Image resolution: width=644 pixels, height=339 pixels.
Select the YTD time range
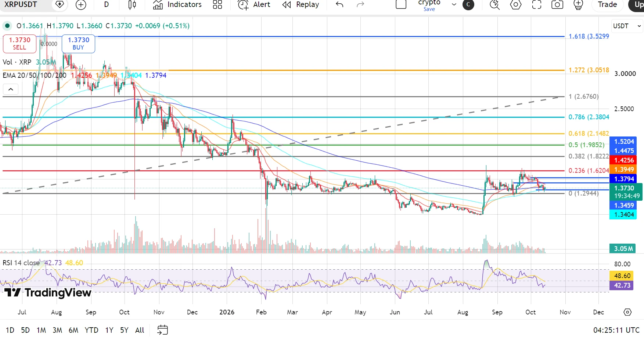coord(91,330)
